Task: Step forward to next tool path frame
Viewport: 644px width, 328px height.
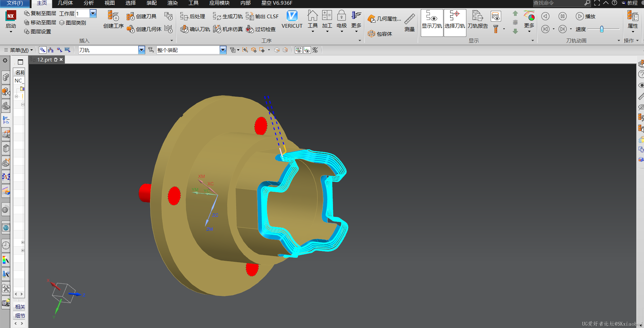Action: click(562, 29)
